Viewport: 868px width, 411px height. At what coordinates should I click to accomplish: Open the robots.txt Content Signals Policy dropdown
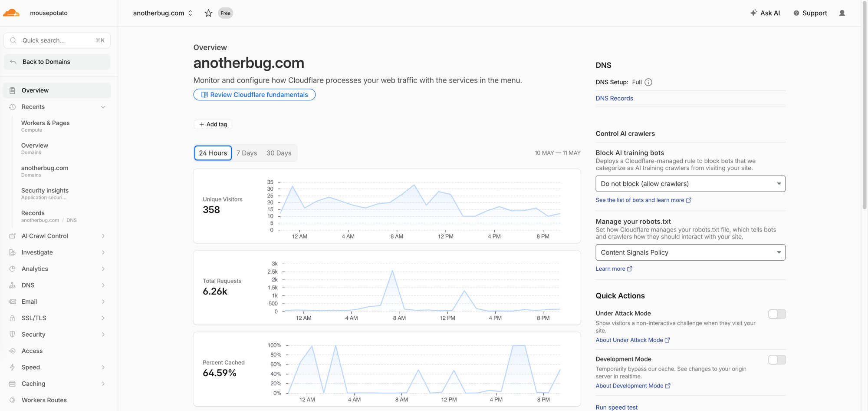pyautogui.click(x=690, y=252)
